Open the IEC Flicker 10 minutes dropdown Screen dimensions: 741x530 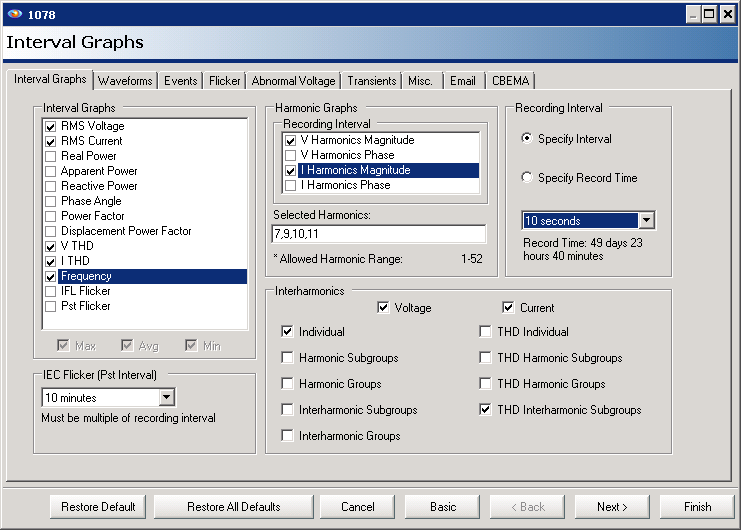[x=166, y=398]
